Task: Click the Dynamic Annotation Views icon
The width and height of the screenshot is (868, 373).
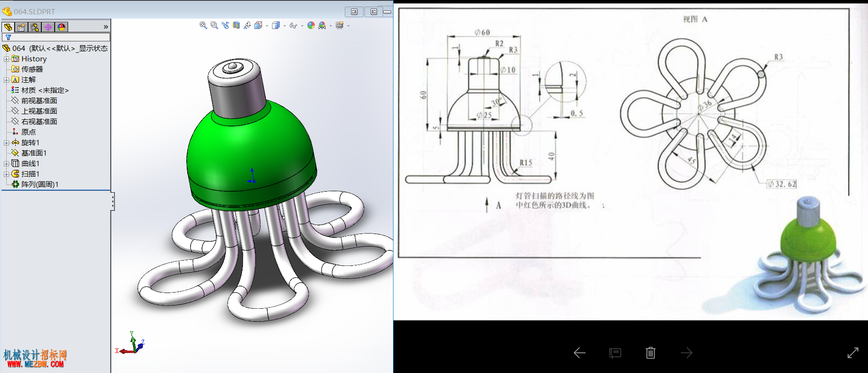Action: coord(247,25)
